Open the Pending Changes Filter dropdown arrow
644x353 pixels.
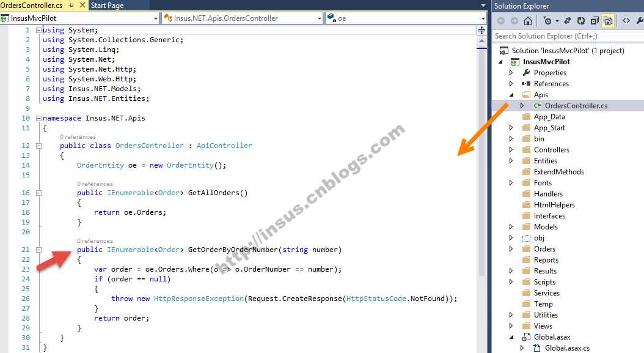click(557, 21)
